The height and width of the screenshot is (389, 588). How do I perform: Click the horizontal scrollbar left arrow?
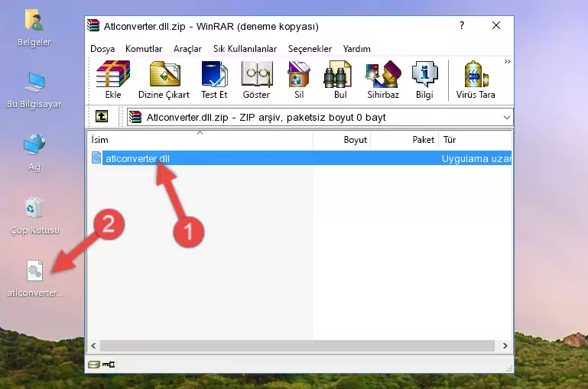point(93,345)
